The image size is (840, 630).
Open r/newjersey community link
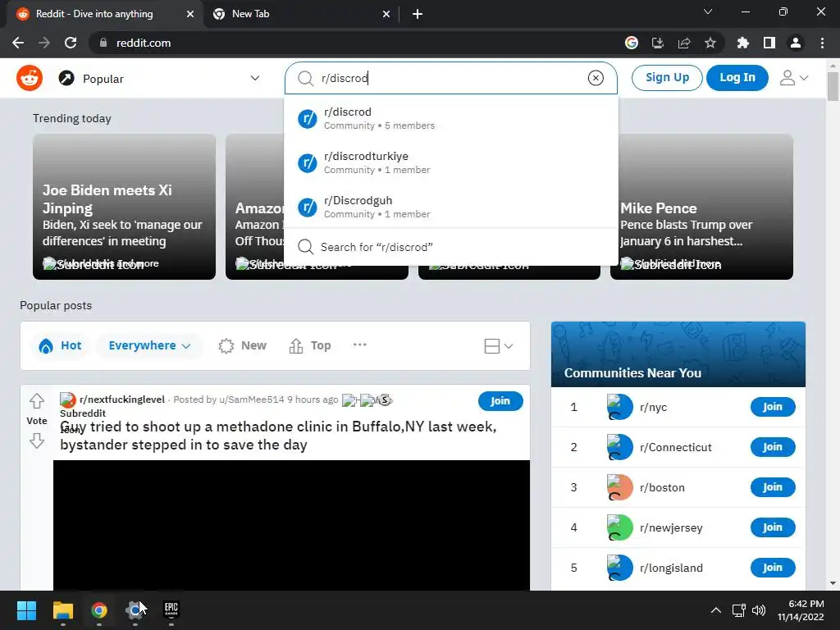(671, 527)
